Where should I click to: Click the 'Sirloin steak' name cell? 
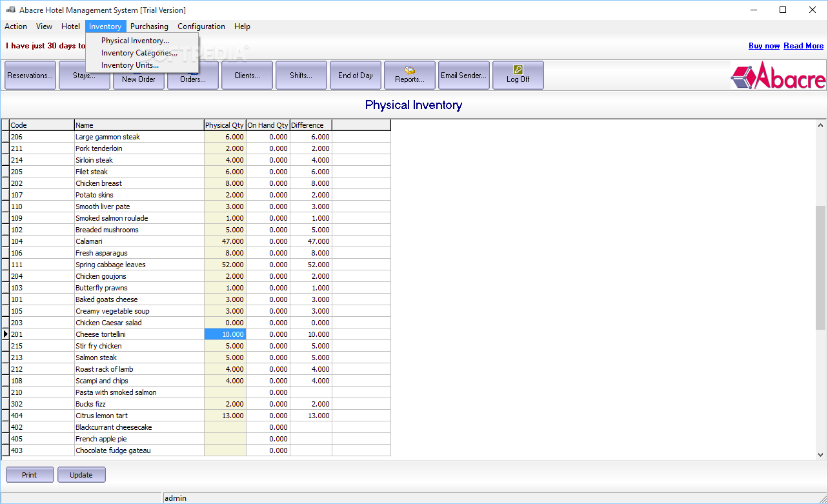point(139,160)
